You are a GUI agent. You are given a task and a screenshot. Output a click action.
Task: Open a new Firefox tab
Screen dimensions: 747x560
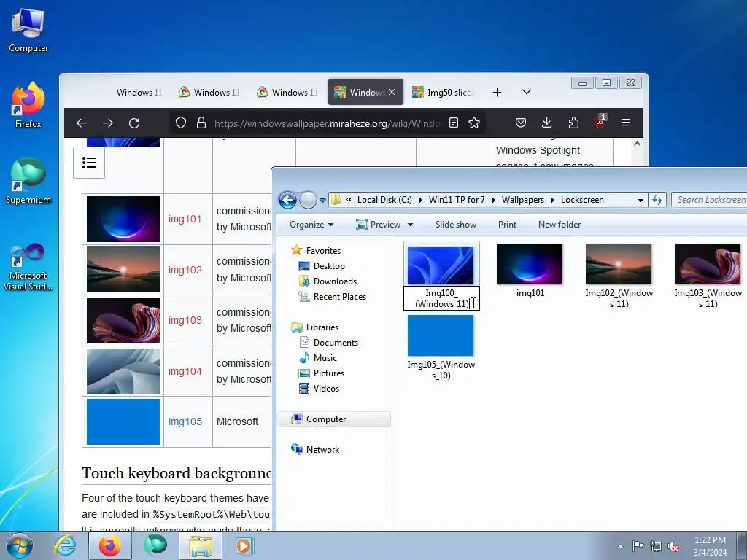pos(497,93)
